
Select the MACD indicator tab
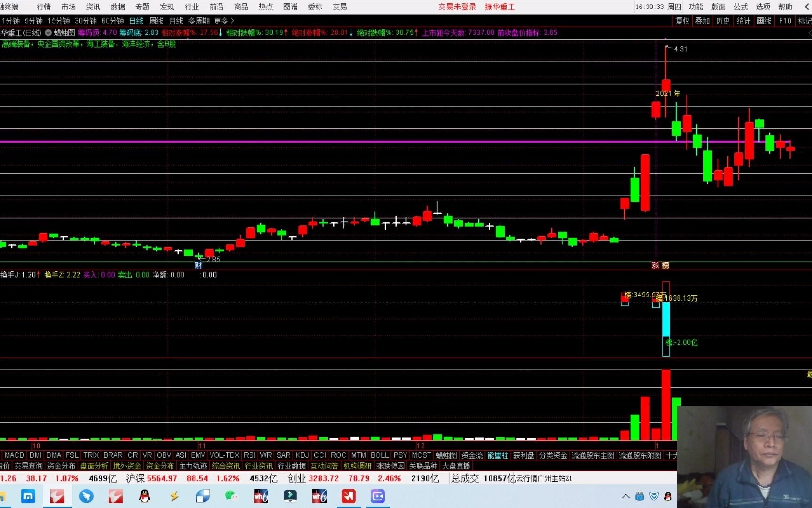(x=15, y=455)
